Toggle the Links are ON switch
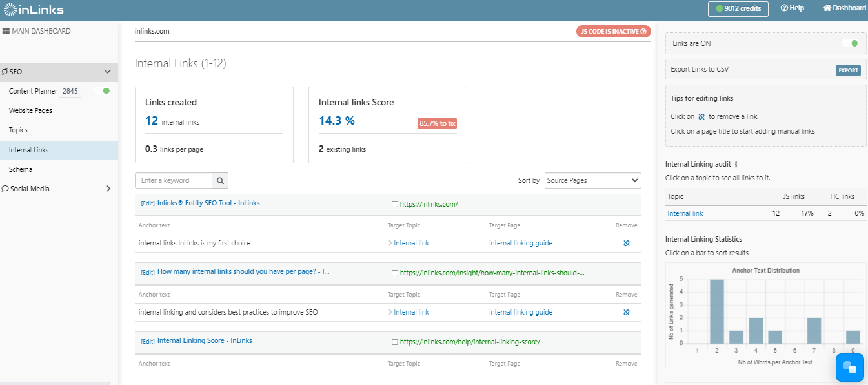The width and height of the screenshot is (868, 385). click(850, 43)
